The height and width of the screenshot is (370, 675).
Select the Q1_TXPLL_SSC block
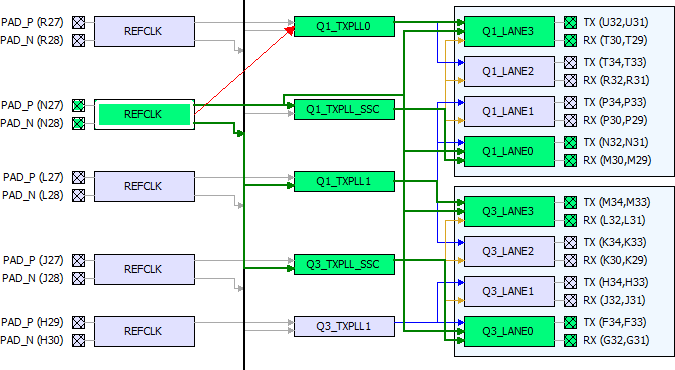pyautogui.click(x=344, y=109)
